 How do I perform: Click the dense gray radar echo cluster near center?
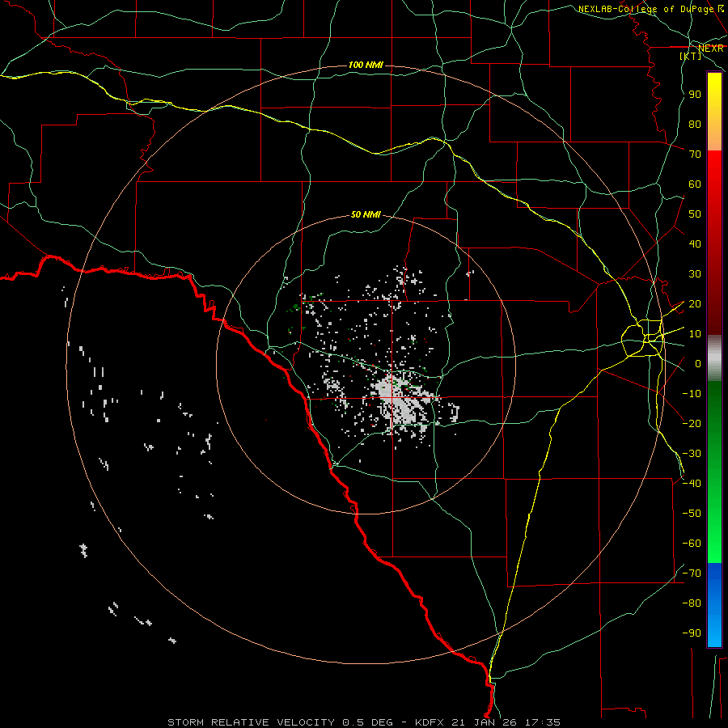[x=403, y=402]
